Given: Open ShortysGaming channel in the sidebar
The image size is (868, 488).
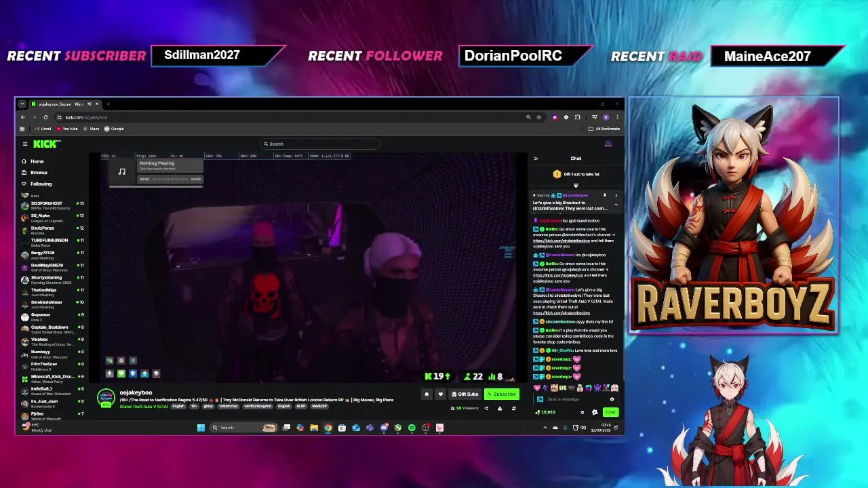Looking at the screenshot, I should coord(52,279).
